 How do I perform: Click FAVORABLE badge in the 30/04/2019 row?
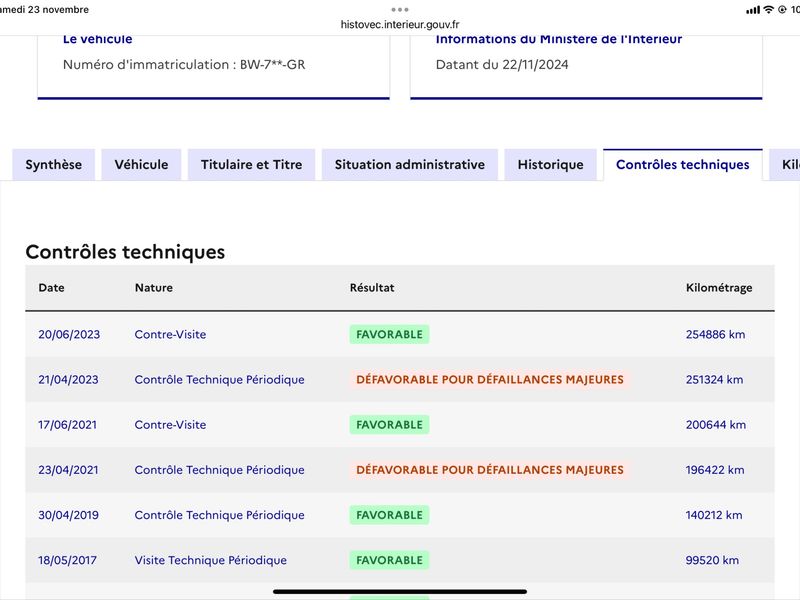[389, 515]
